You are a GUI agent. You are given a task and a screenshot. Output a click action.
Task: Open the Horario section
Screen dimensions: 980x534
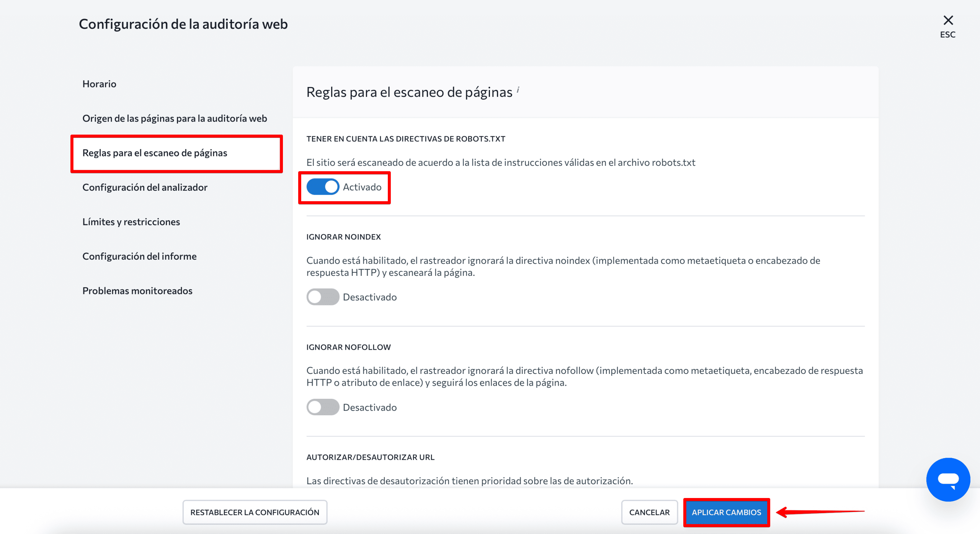click(99, 84)
